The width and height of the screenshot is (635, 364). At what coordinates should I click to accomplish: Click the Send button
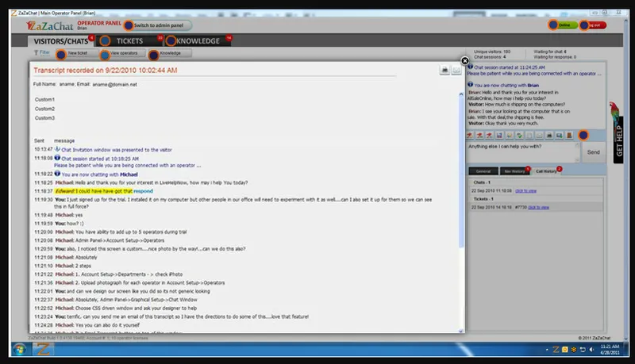[x=593, y=152]
